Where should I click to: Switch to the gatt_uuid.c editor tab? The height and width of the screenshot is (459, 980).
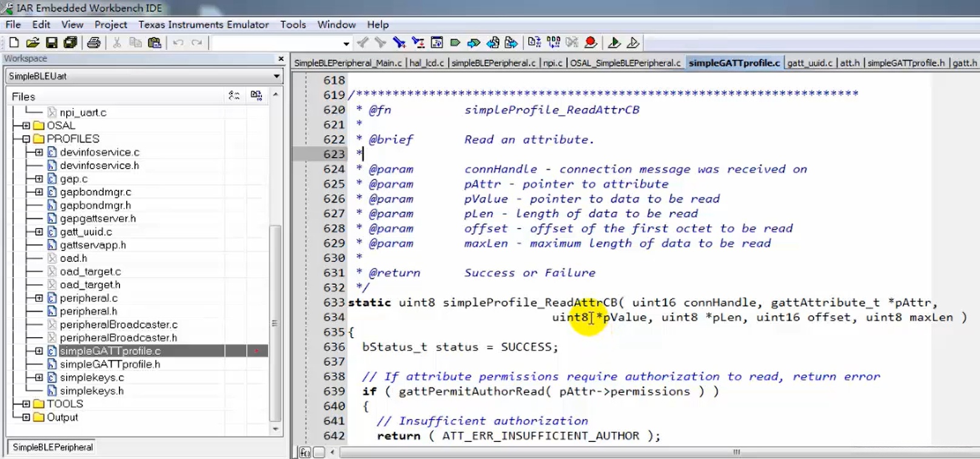point(810,63)
